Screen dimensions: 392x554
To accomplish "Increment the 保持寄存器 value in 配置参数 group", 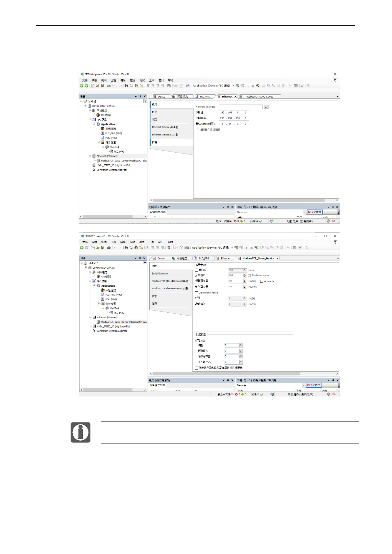I will [x=245, y=280].
